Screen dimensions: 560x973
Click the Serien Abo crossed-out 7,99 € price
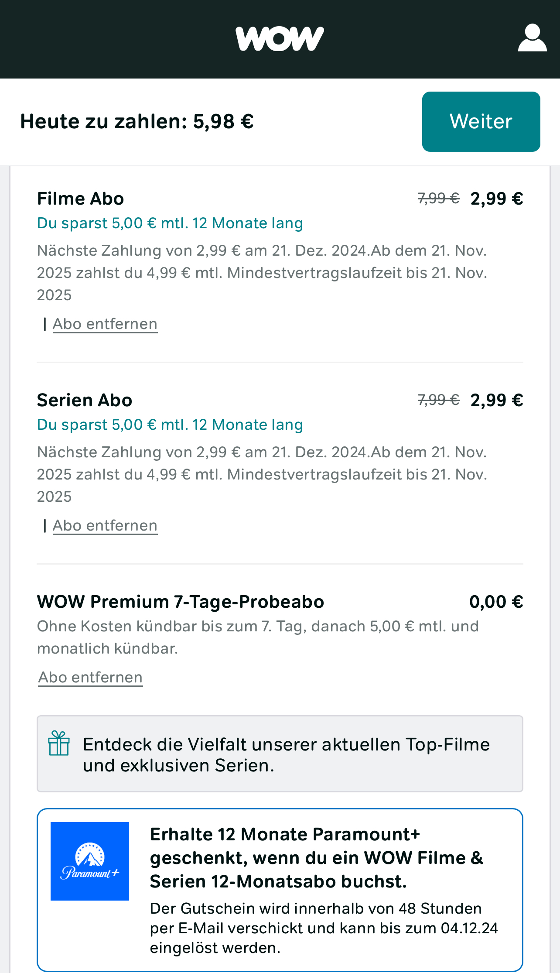click(438, 400)
